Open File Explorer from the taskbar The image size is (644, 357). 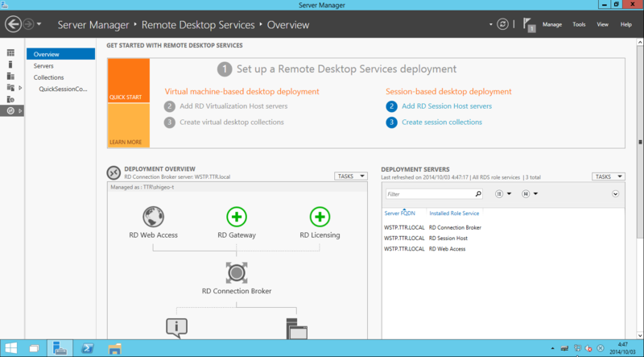tap(114, 348)
